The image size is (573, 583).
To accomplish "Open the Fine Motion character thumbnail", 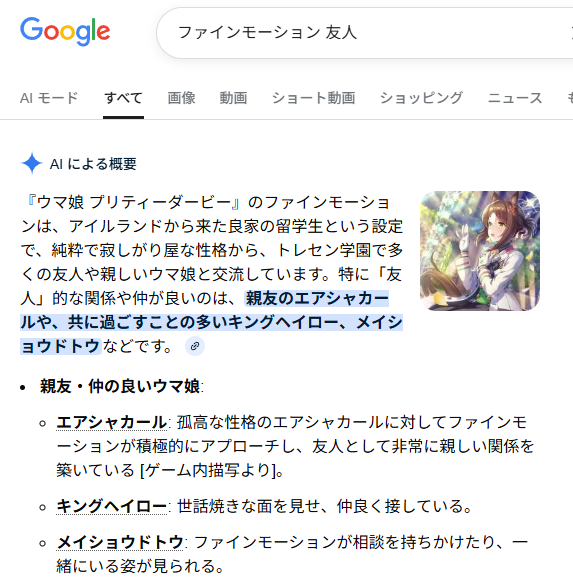I will point(480,251).
